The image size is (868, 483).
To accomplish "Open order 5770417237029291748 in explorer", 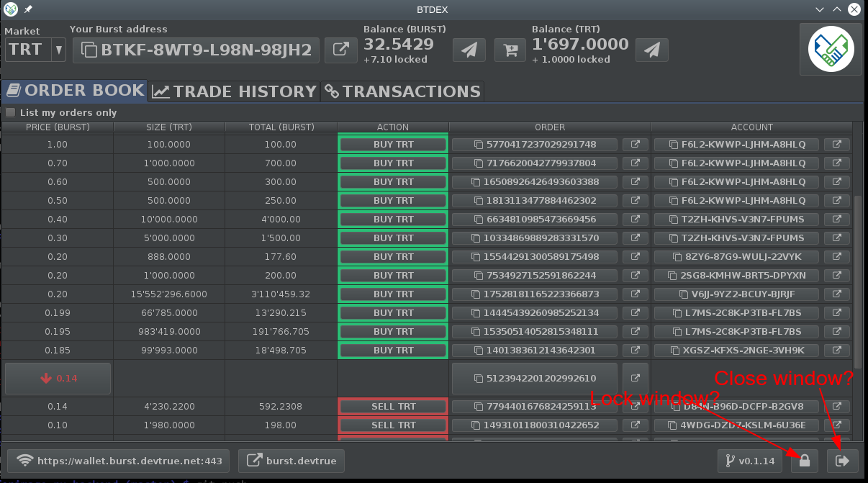I will tap(636, 144).
